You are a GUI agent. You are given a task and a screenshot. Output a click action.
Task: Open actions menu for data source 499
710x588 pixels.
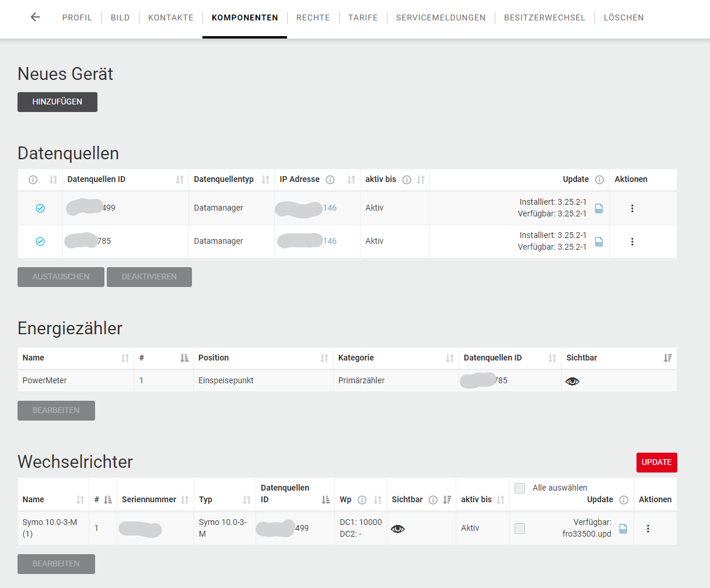[632, 208]
